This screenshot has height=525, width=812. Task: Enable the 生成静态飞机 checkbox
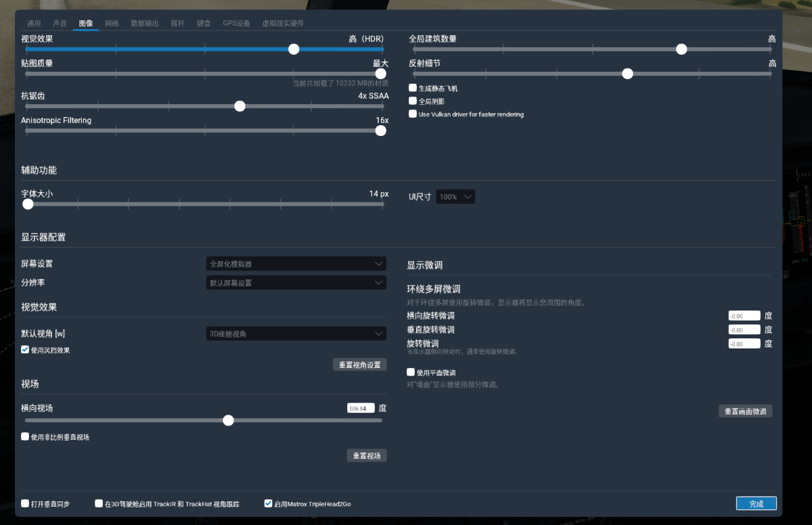pos(413,88)
